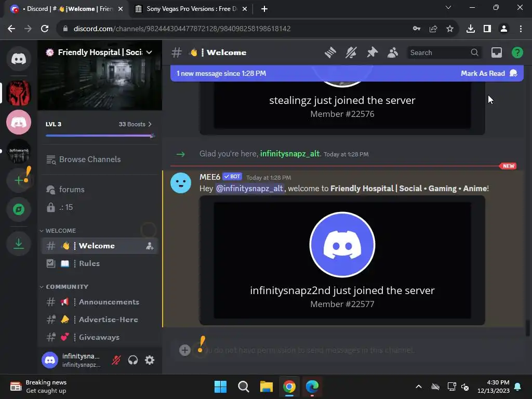
Task: Open File Explorer from the taskbar
Action: pyautogui.click(x=267, y=387)
